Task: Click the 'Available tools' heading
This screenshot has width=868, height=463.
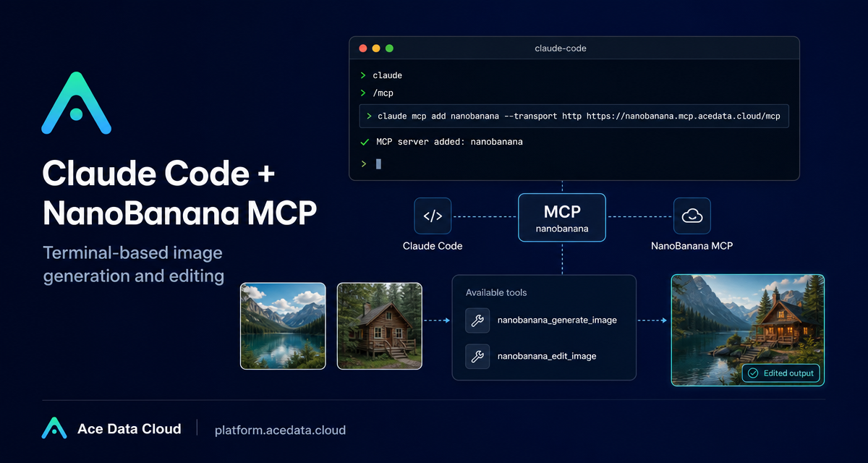Action: pyautogui.click(x=496, y=293)
